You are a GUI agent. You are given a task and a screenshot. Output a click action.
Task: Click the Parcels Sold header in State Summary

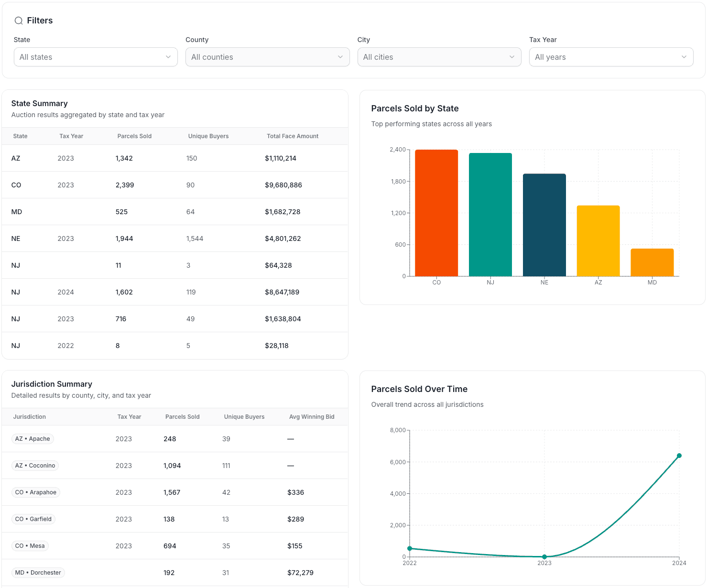[134, 136]
